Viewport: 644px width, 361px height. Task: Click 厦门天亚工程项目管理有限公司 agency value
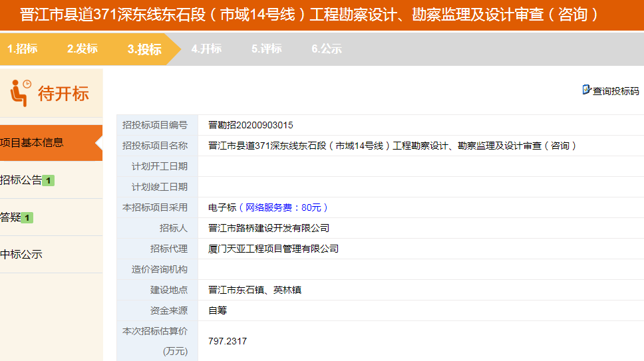(273, 249)
